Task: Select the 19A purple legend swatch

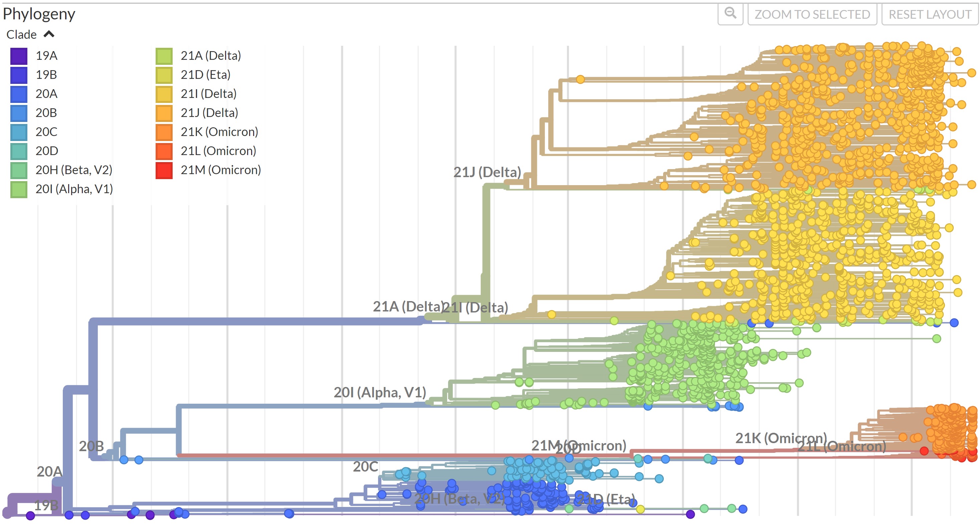Action: click(19, 56)
